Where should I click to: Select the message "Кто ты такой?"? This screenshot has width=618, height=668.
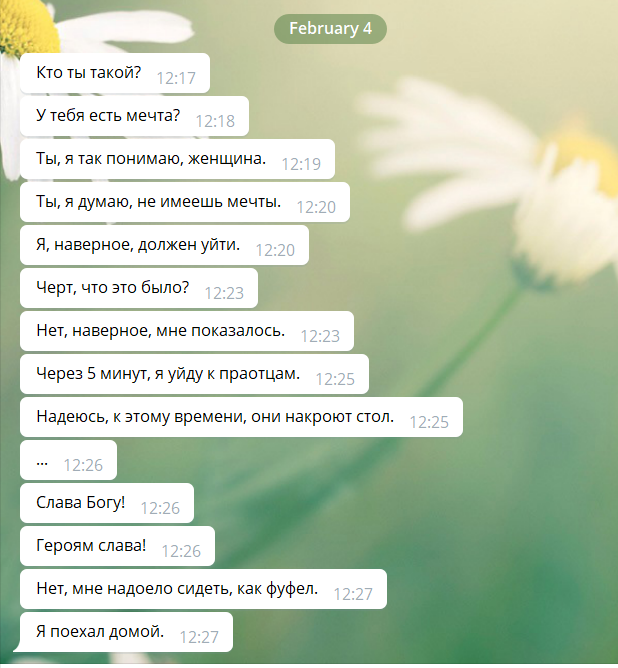point(115,73)
